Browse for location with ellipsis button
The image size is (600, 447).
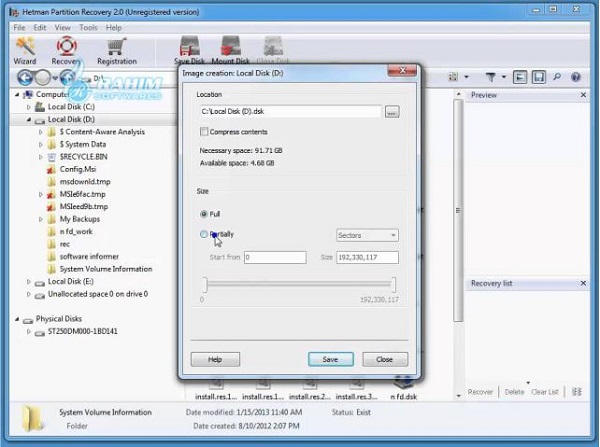click(x=392, y=112)
